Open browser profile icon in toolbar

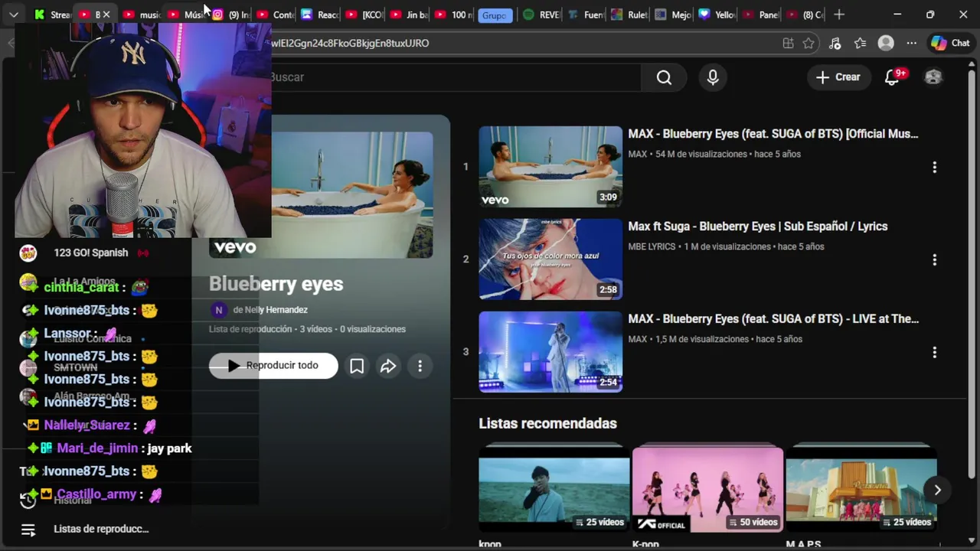coord(886,44)
